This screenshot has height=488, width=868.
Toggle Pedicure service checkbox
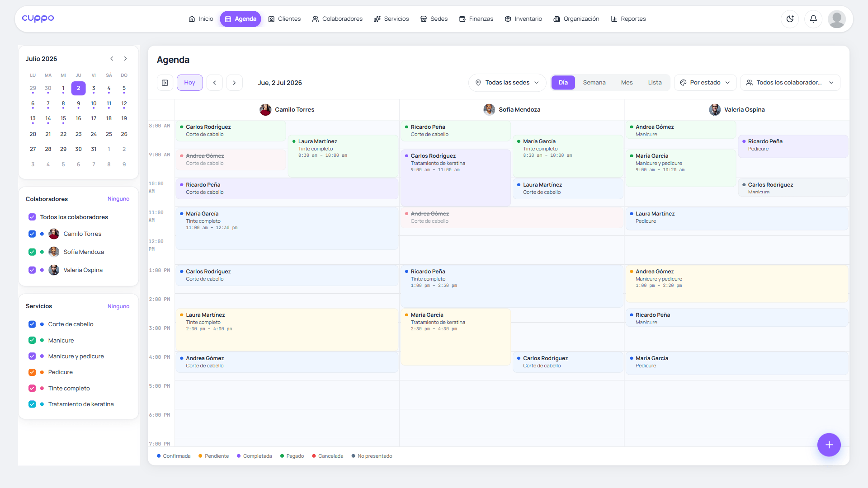[32, 372]
